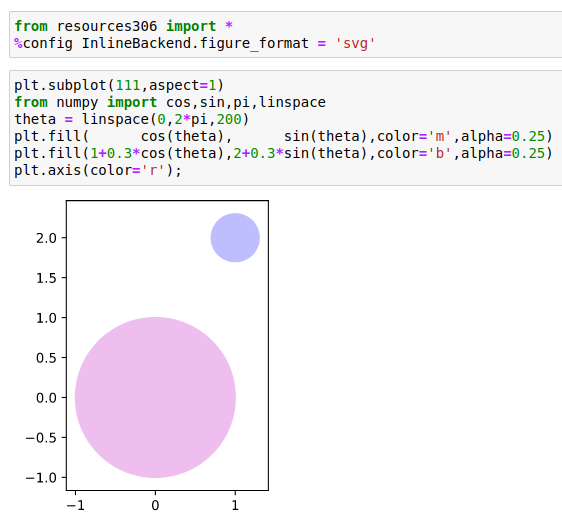Click the plt.fill line with color='b'
The image size is (562, 522).
tap(284, 153)
